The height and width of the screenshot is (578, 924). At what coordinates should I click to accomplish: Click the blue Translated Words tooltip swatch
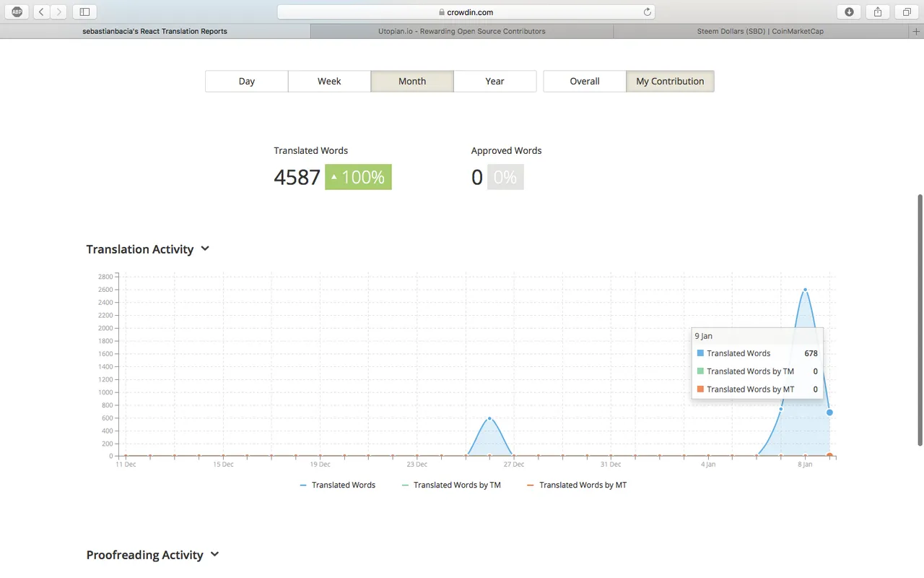(x=700, y=353)
